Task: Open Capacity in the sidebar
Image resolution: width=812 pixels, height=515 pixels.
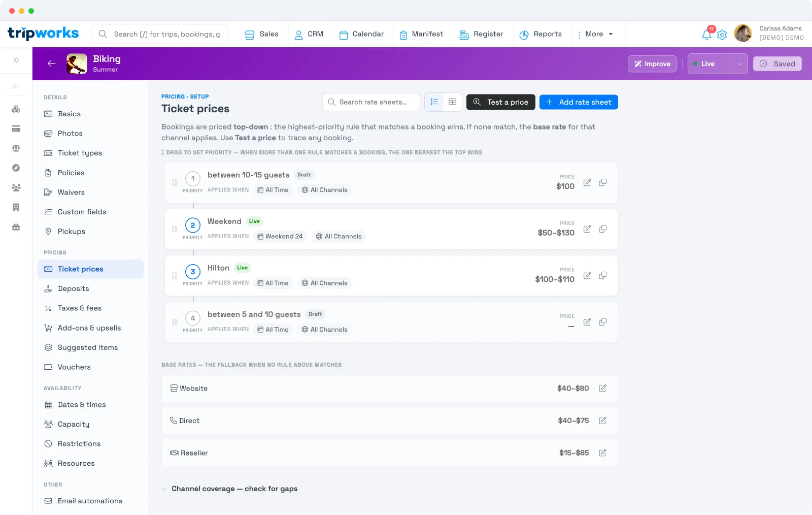Action: (90, 424)
